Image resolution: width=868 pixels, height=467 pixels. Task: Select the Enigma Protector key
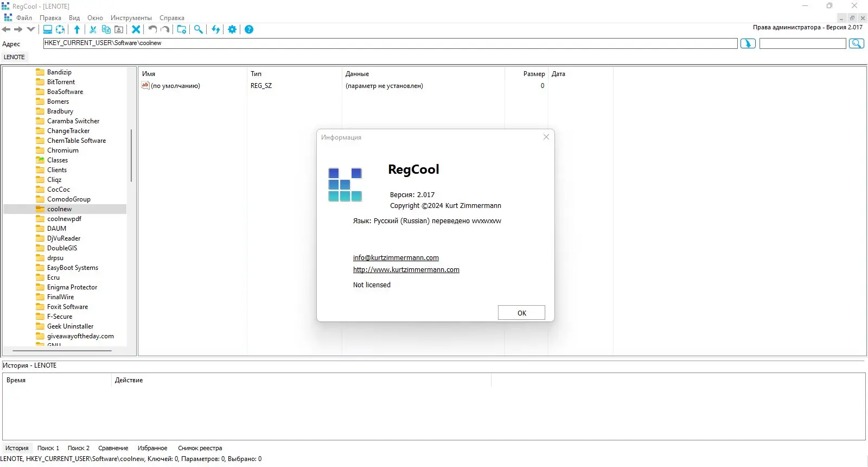click(72, 287)
